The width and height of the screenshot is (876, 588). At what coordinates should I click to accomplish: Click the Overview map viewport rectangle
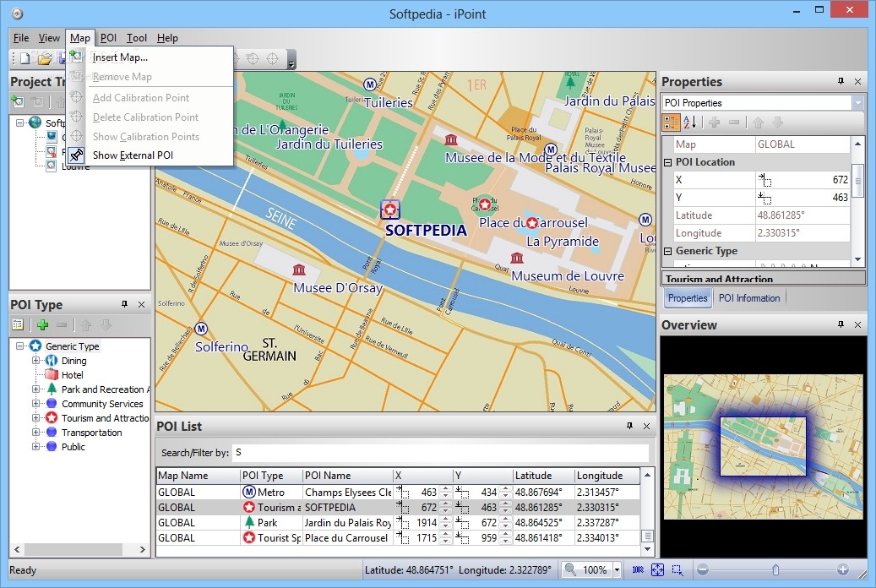click(x=763, y=446)
